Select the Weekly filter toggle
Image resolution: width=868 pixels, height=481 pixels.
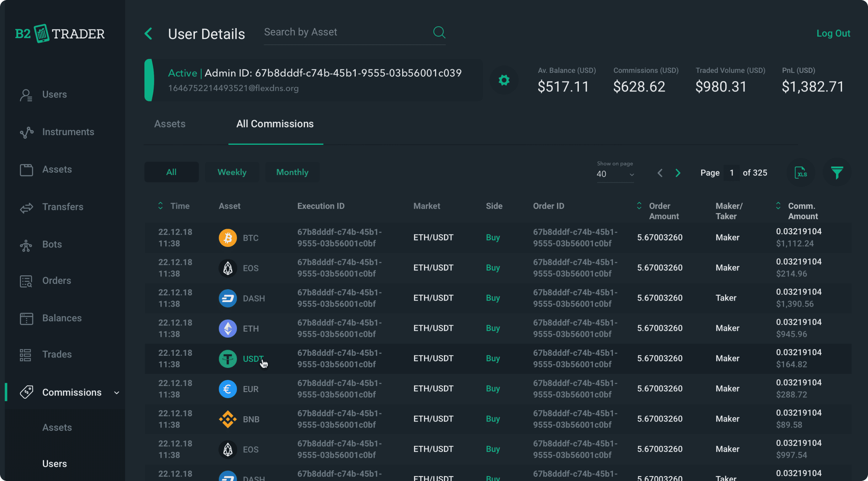(x=232, y=173)
